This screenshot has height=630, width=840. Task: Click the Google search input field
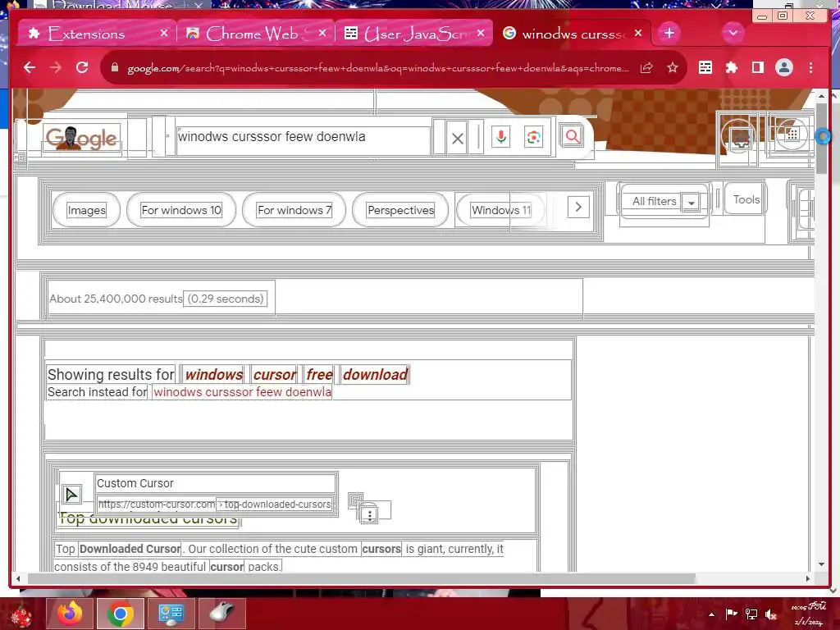tap(304, 137)
